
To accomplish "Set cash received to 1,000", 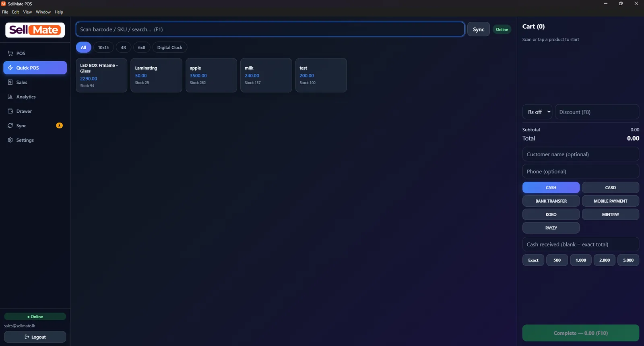I will 581,260.
